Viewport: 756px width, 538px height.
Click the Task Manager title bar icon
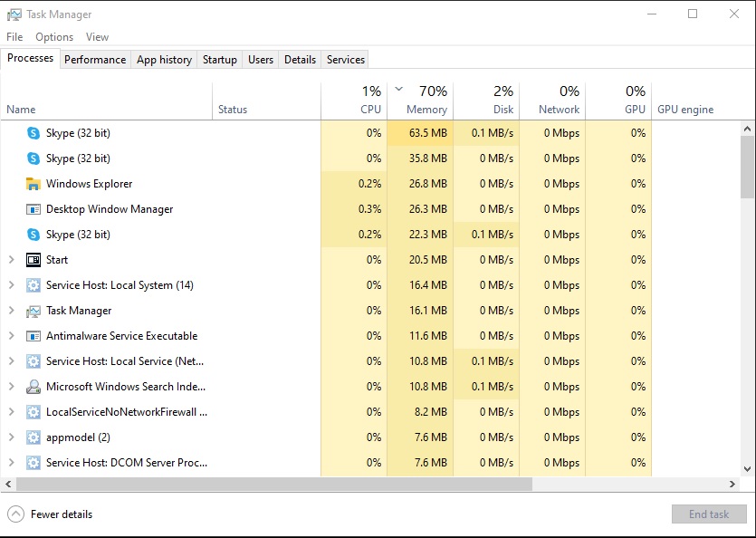[14, 14]
